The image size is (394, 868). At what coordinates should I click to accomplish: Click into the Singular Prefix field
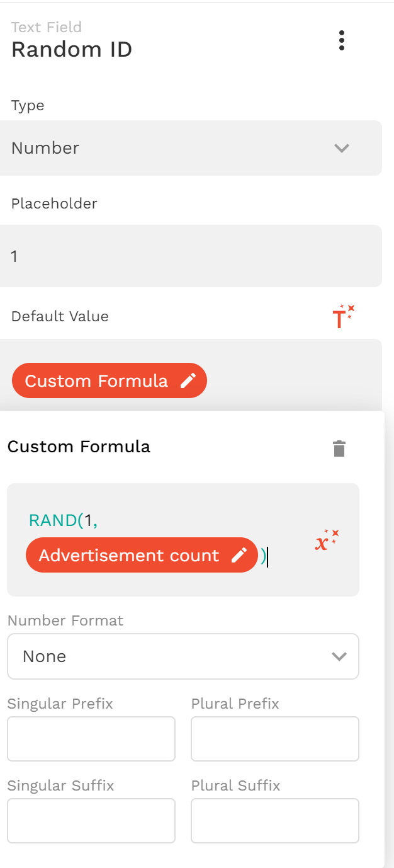tap(91, 738)
